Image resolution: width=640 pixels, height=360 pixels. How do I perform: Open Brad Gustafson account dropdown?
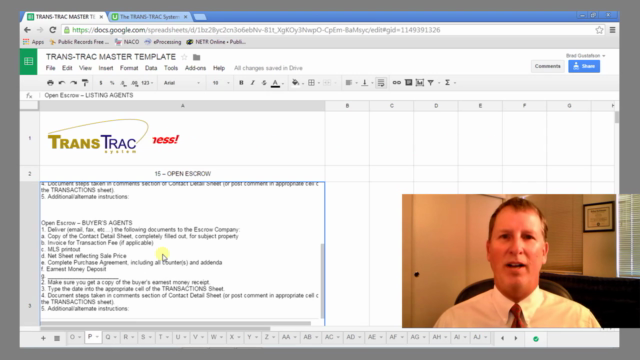[585, 56]
